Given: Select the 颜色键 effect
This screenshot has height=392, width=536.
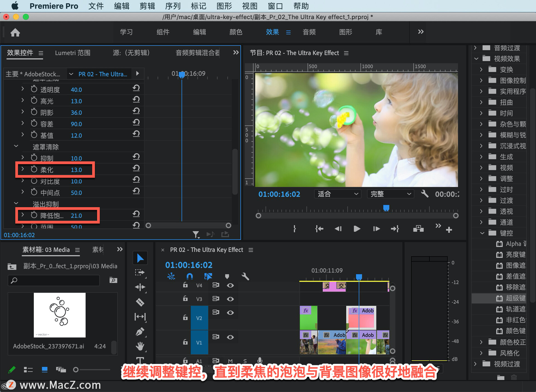Looking at the screenshot, I should 515,331.
